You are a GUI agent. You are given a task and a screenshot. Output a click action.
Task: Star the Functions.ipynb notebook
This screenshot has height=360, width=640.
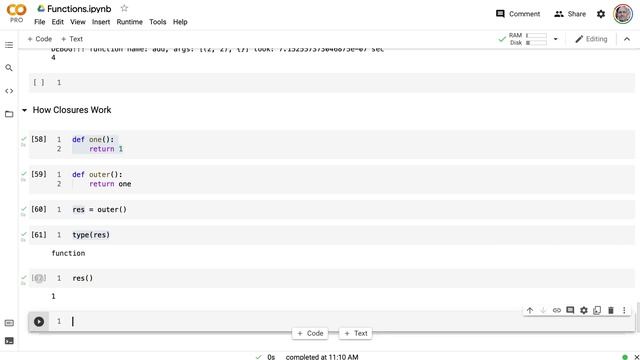click(x=124, y=8)
